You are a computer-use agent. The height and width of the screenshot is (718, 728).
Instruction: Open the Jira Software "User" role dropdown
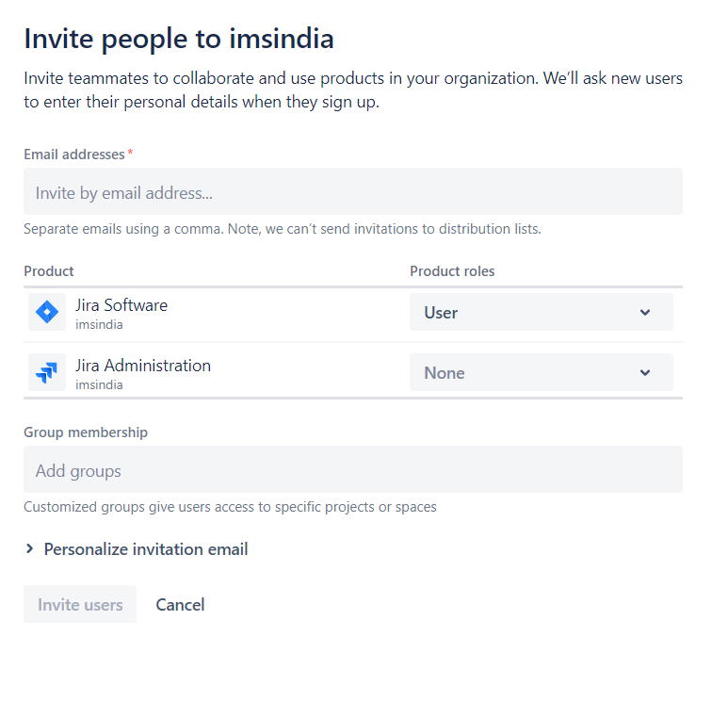pyautogui.click(x=541, y=313)
